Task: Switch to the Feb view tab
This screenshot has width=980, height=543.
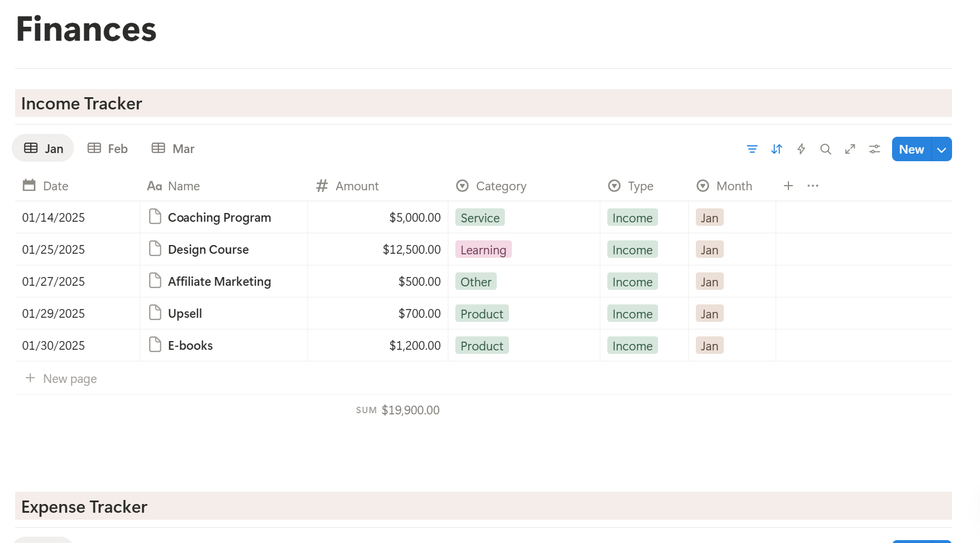Action: [108, 148]
